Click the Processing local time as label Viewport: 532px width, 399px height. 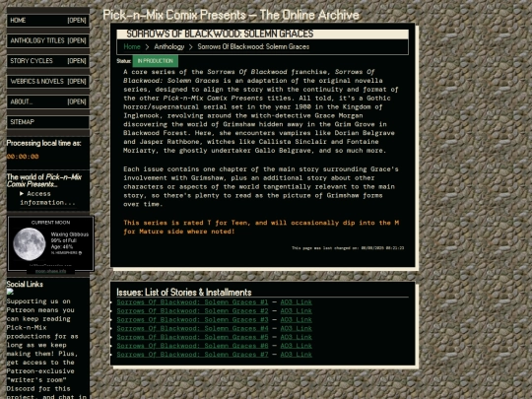click(x=43, y=143)
